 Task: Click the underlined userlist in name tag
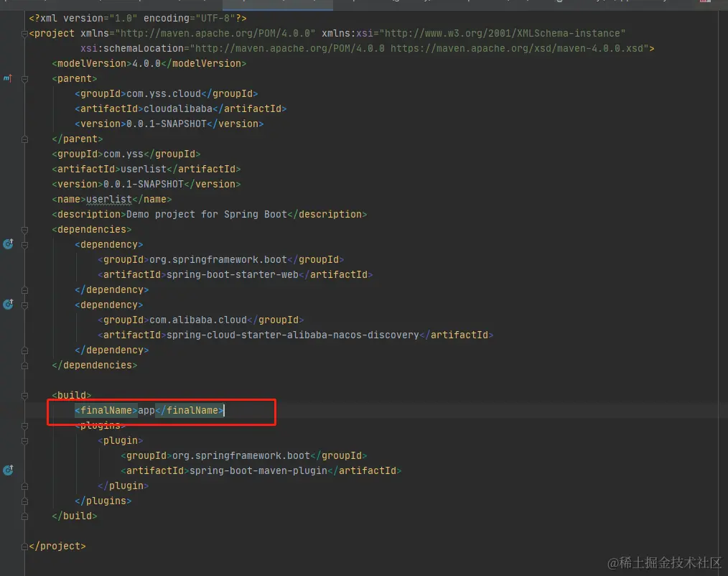click(x=109, y=199)
